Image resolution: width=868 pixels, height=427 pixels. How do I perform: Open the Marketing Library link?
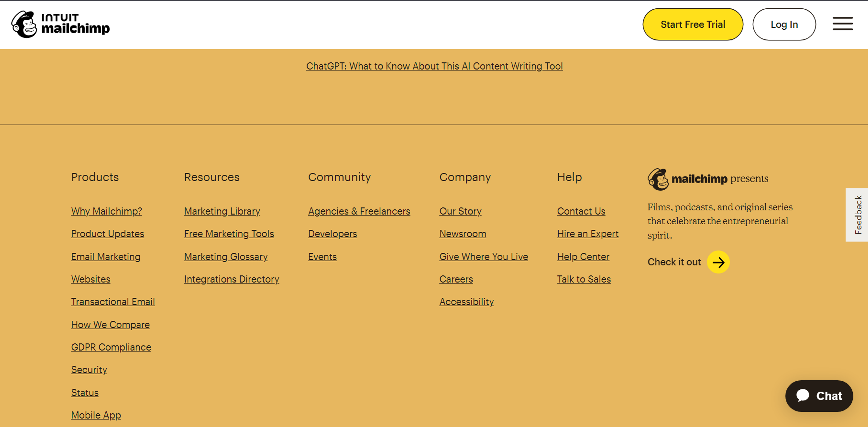(x=222, y=211)
